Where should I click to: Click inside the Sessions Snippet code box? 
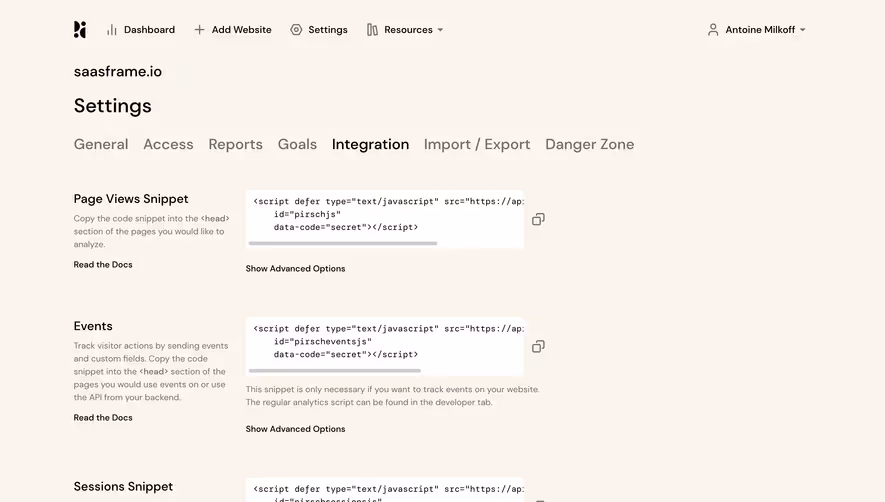tap(385, 490)
